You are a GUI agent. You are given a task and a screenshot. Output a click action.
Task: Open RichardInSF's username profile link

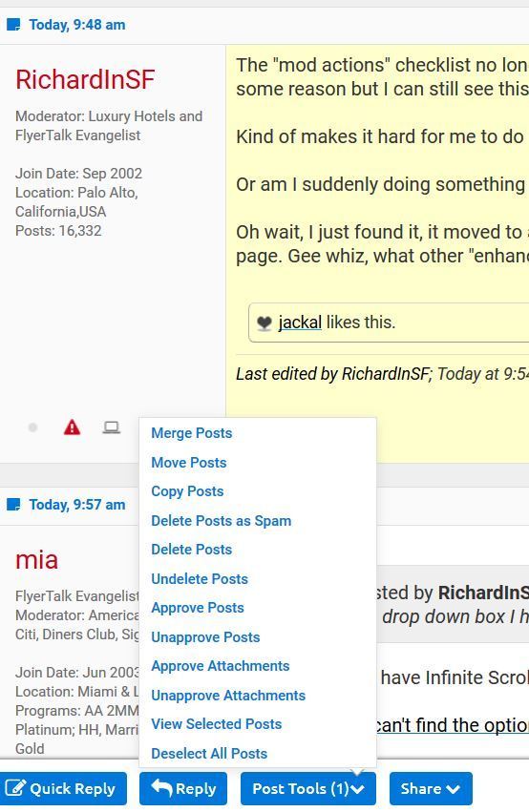tap(85, 80)
